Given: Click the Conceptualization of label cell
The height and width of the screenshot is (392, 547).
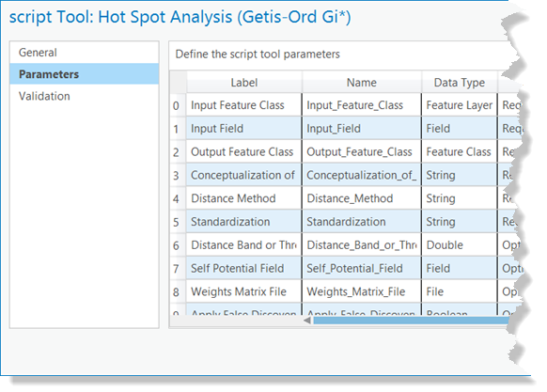Looking at the screenshot, I should [x=243, y=175].
